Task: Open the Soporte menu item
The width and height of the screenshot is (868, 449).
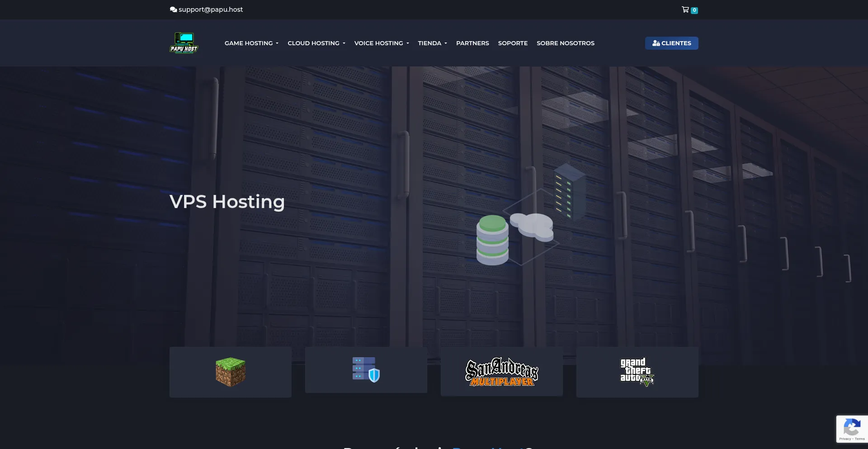Action: pos(513,43)
